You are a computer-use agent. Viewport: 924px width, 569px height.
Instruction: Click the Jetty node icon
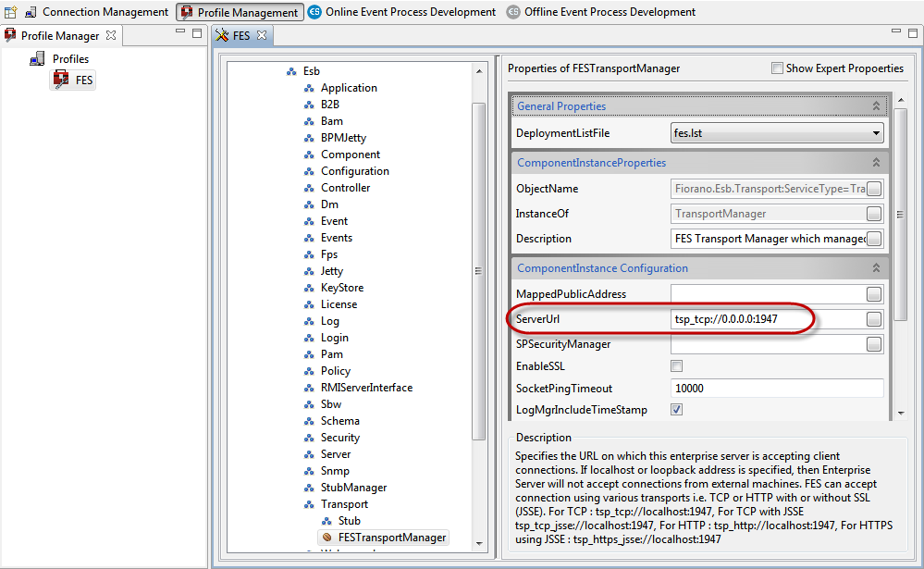pyautogui.click(x=309, y=271)
